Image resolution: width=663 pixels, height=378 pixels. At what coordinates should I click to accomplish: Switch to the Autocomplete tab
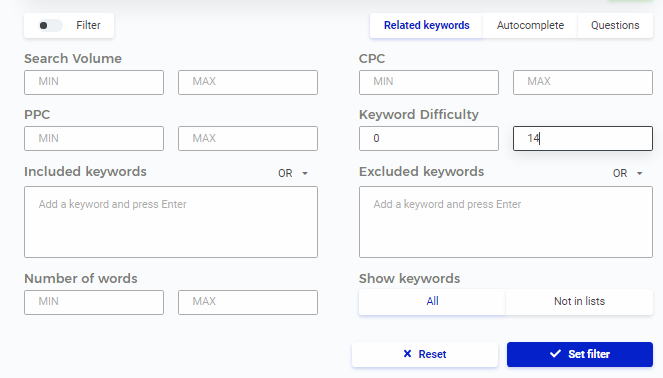coord(530,25)
